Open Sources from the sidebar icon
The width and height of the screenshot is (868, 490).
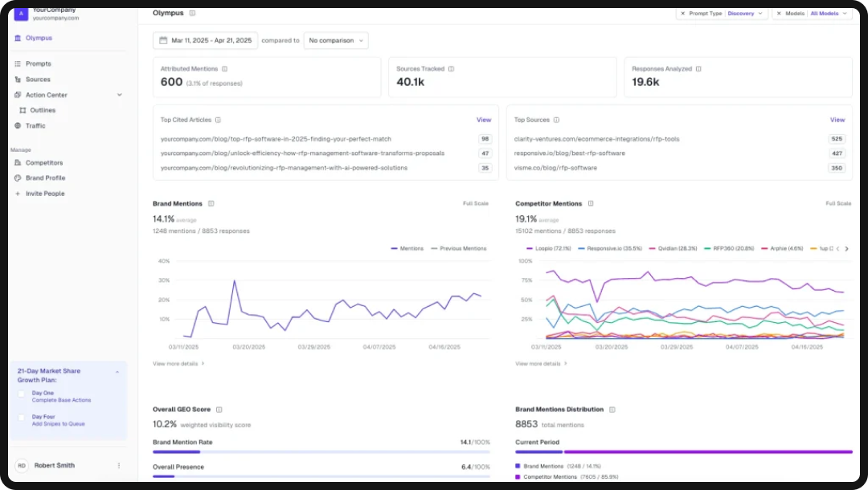(x=16, y=79)
